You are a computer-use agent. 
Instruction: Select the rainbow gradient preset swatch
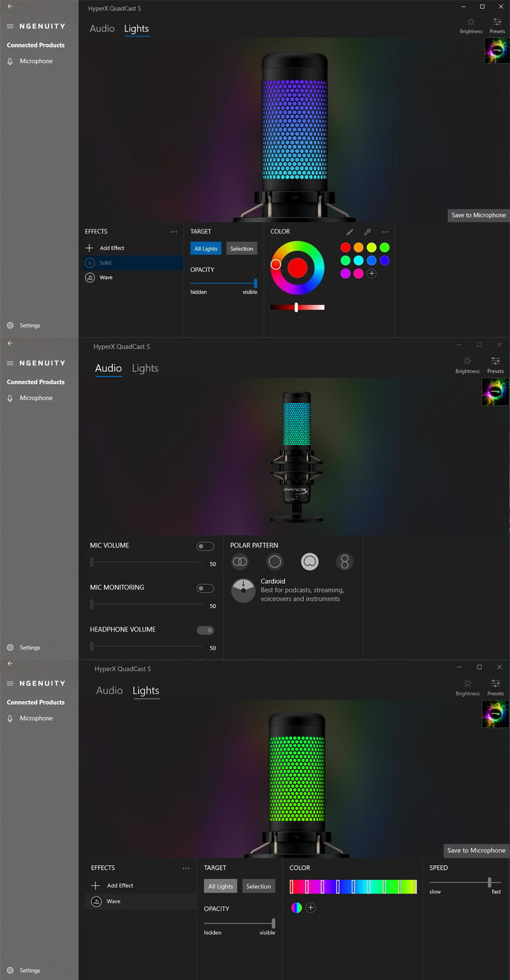(296, 908)
